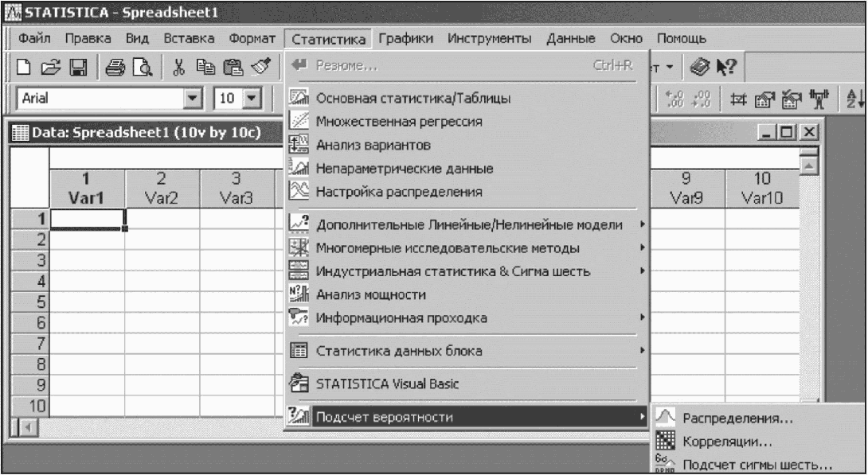Open STATISTICA Visual Basic entry

pos(466,384)
